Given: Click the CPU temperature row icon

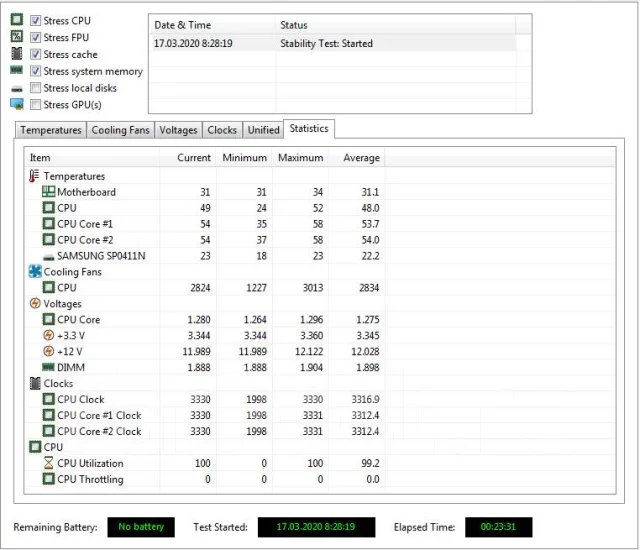Looking at the screenshot, I should (x=49, y=208).
